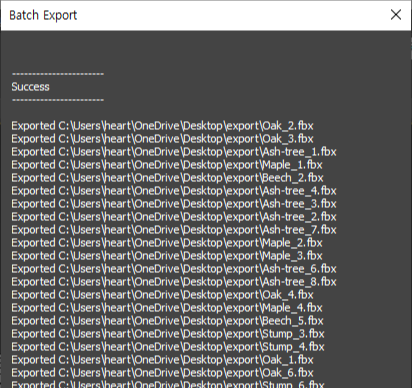Screen dimensions: 412x388
Task: Select the Ash-tree_1.fbx exported line
Action: (x=174, y=152)
